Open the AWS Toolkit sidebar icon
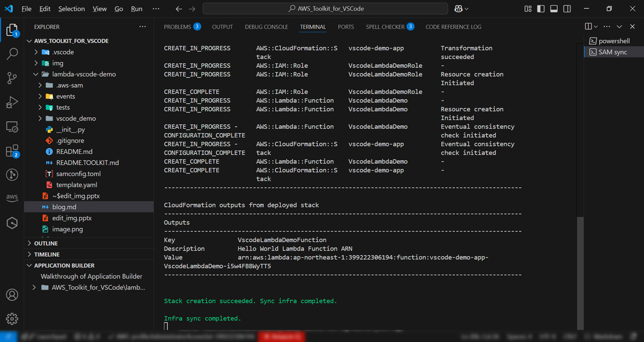This screenshot has height=342, width=644. pos(12,198)
